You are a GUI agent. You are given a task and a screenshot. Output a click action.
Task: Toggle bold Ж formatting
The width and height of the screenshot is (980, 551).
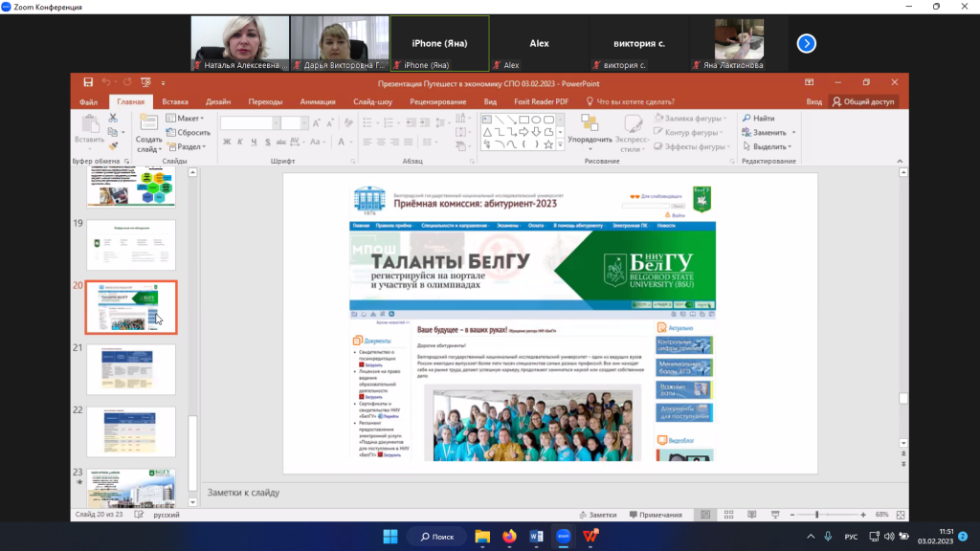pyautogui.click(x=227, y=143)
